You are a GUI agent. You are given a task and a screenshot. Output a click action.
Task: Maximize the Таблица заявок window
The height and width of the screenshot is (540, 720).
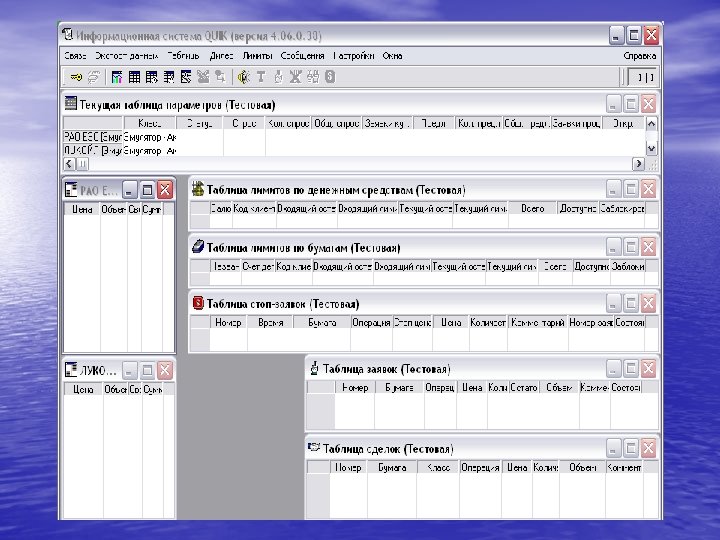tap(631, 368)
